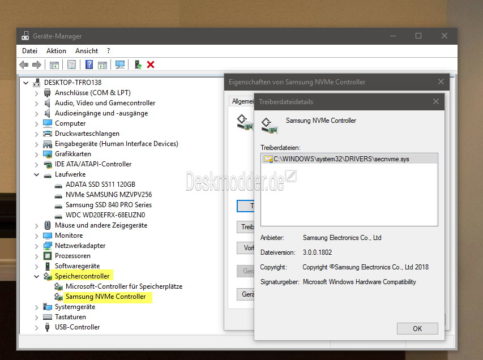Screen dimensions: 483x360
Task: Click the forward arrow toolbar icon
Action: [x=37, y=65]
